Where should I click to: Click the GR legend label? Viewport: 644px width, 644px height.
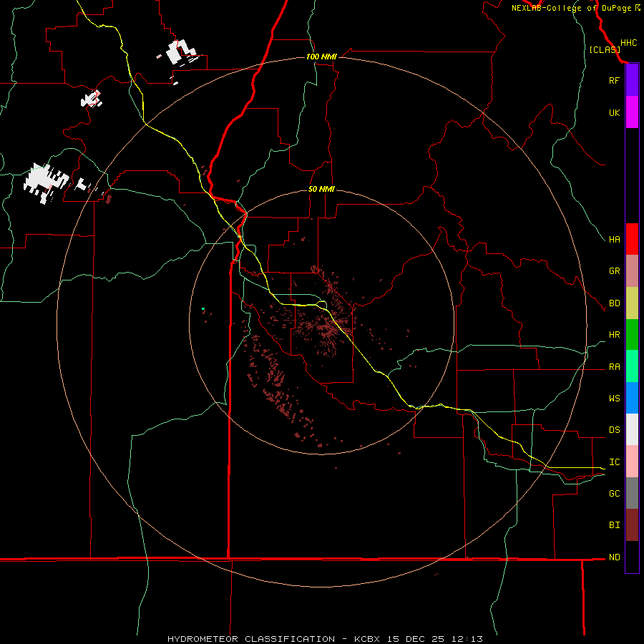click(614, 271)
